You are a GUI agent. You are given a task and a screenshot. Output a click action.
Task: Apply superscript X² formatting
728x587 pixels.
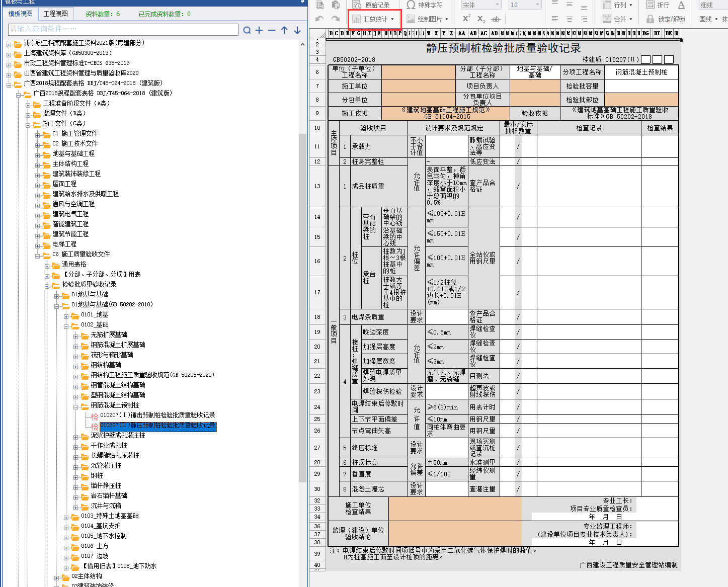point(466,19)
